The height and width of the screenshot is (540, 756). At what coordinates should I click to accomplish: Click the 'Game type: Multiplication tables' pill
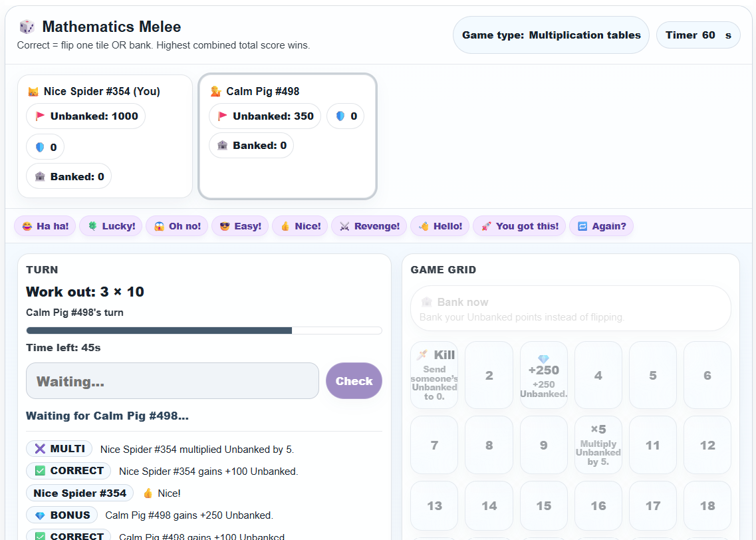[x=551, y=35]
